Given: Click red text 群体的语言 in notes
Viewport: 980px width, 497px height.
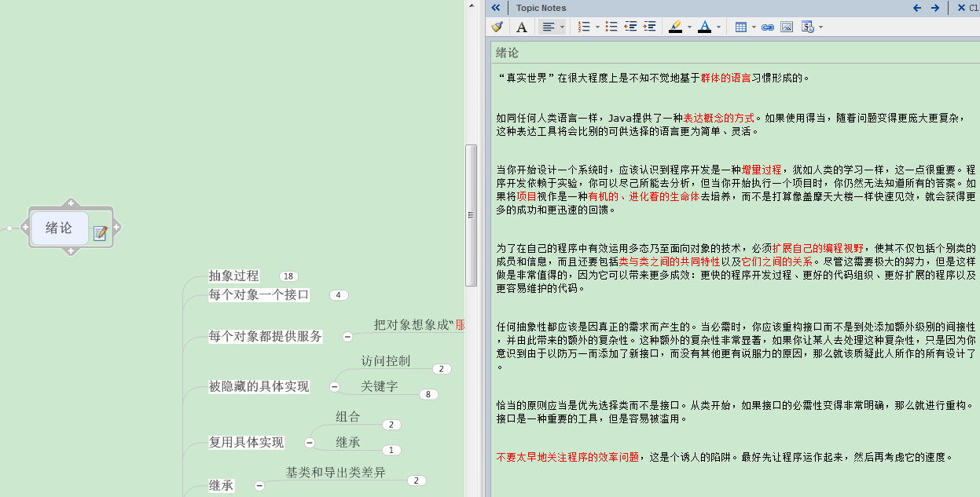Looking at the screenshot, I should [725, 78].
